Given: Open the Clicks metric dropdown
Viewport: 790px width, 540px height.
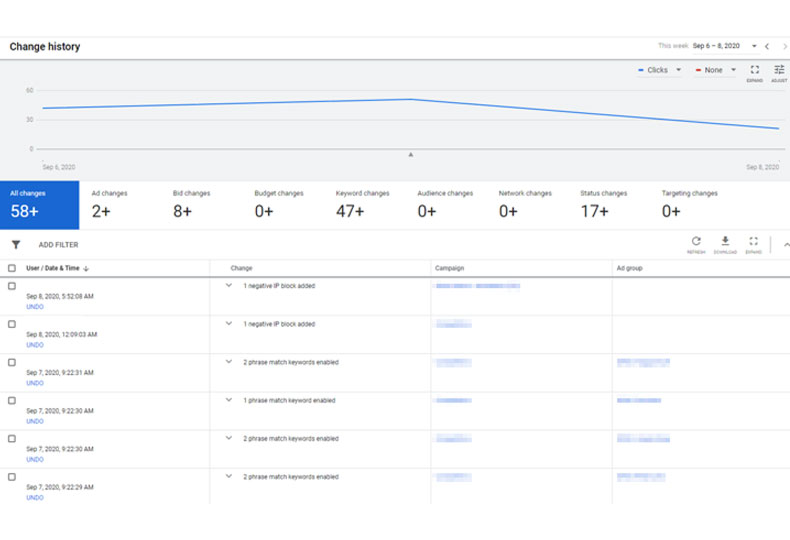Looking at the screenshot, I should (x=660, y=70).
